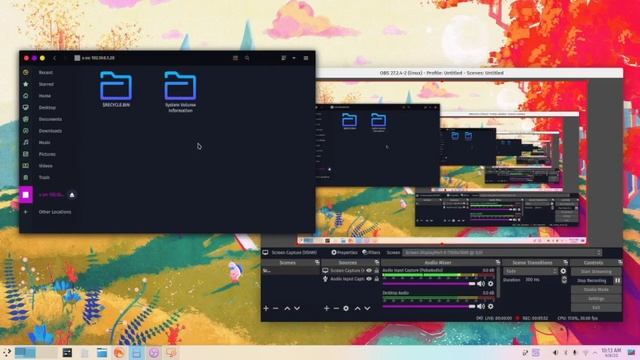Open view options dropdown arrow in file manager
640x360 pixels.
[x=294, y=58]
